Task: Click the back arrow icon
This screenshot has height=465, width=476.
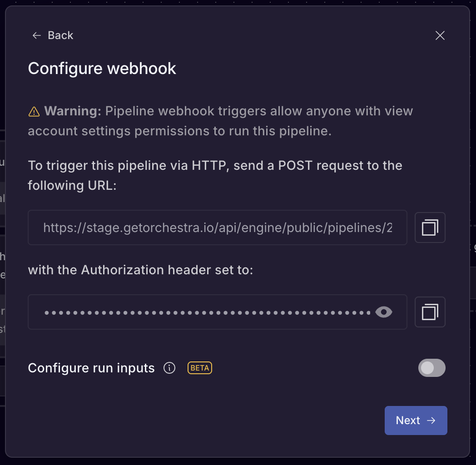Action: [x=36, y=35]
